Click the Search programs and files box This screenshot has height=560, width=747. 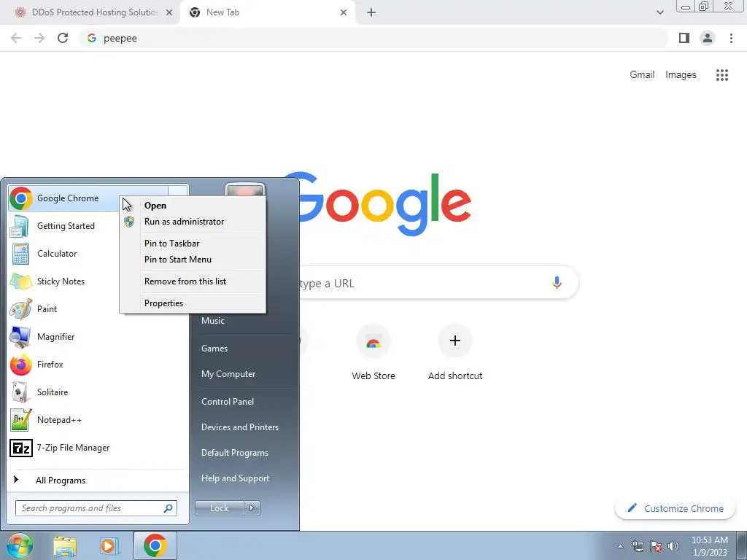[x=96, y=508]
